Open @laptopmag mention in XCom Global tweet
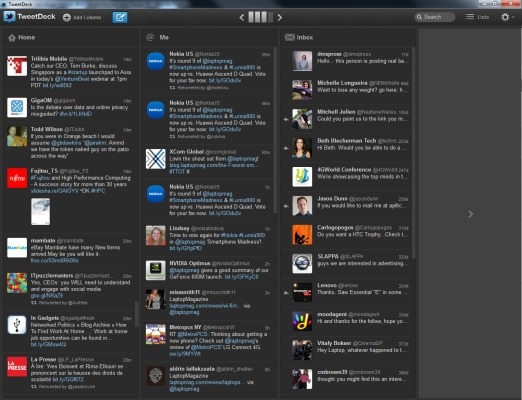522x400 pixels. [x=243, y=159]
